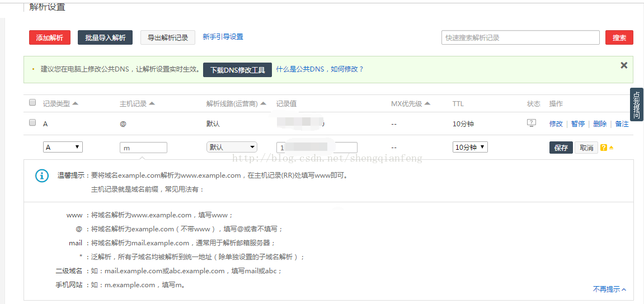Click the status icon in the A record row
644x304 pixels.
(532, 123)
